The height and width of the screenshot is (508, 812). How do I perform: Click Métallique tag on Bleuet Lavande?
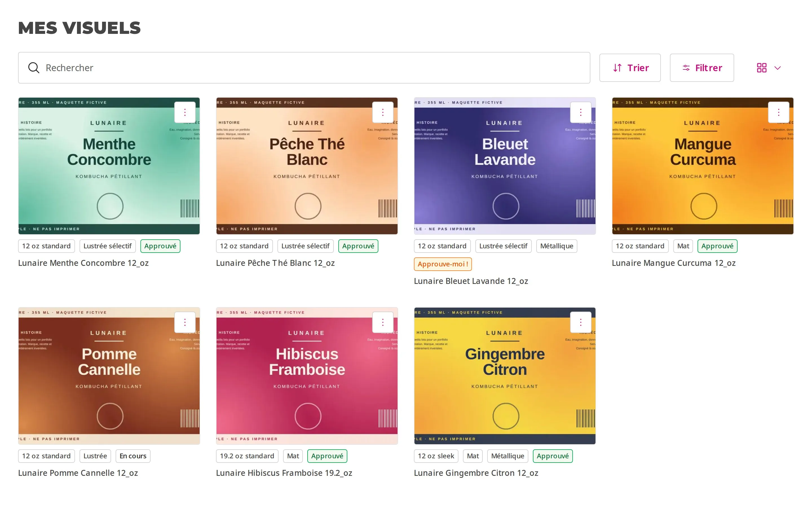point(557,246)
